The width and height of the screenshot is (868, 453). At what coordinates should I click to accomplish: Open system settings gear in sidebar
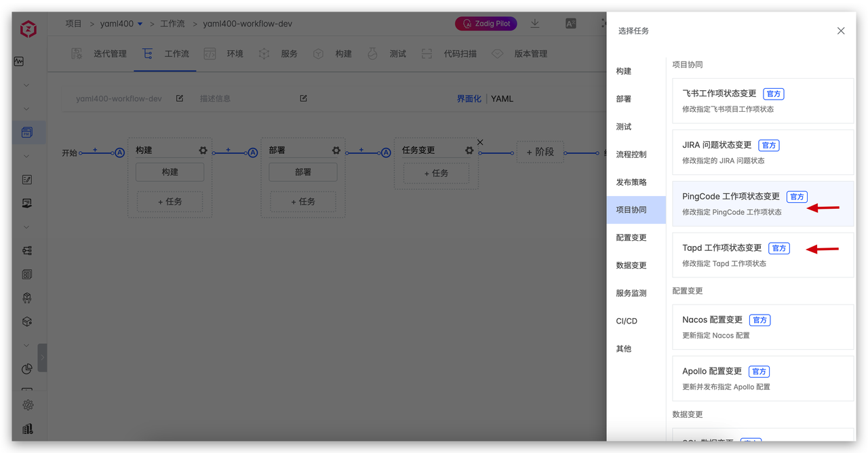[28, 405]
